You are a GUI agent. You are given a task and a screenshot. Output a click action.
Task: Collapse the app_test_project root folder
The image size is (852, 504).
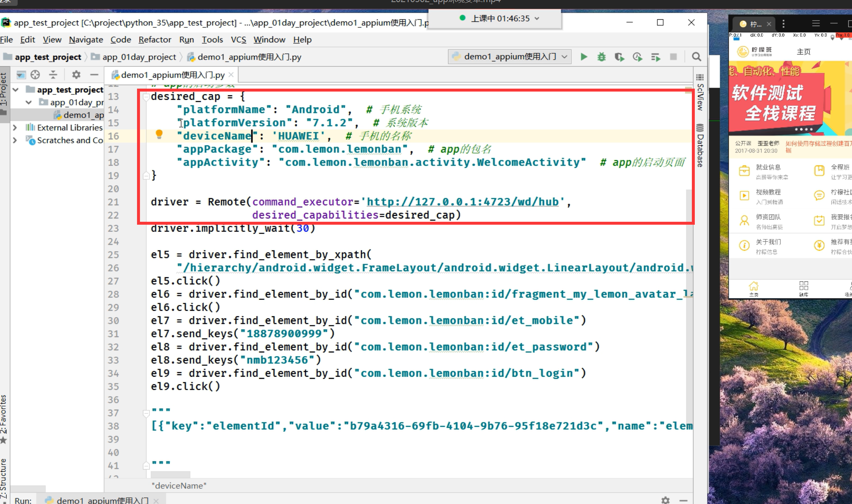click(16, 89)
